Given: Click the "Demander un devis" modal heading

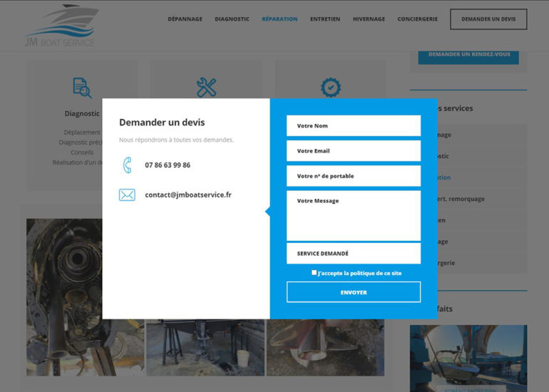Looking at the screenshot, I should click(x=162, y=123).
